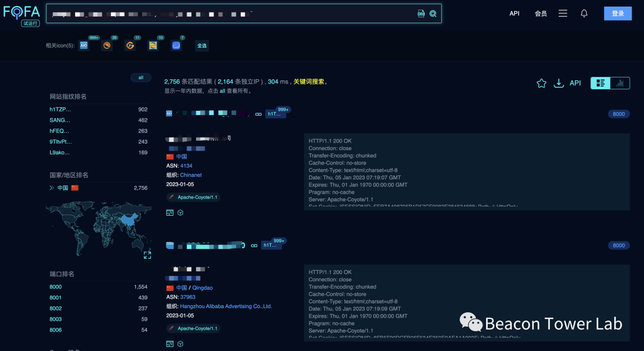Click the Chinanet organization link

pos(191,175)
